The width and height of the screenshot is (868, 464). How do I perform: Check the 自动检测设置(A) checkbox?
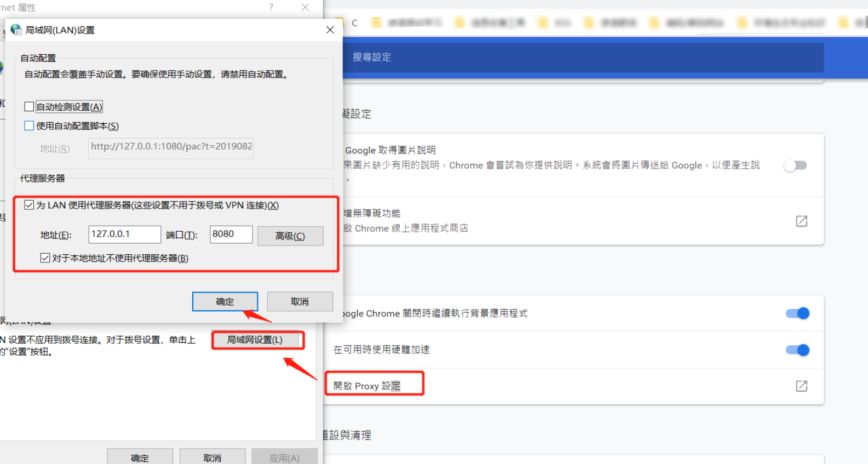pos(30,107)
